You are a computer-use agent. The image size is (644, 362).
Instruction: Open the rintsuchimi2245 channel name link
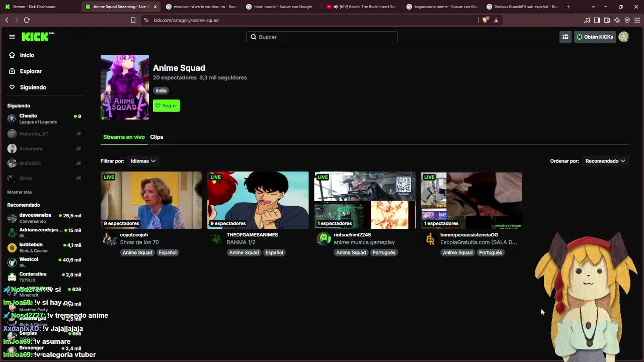pyautogui.click(x=352, y=235)
